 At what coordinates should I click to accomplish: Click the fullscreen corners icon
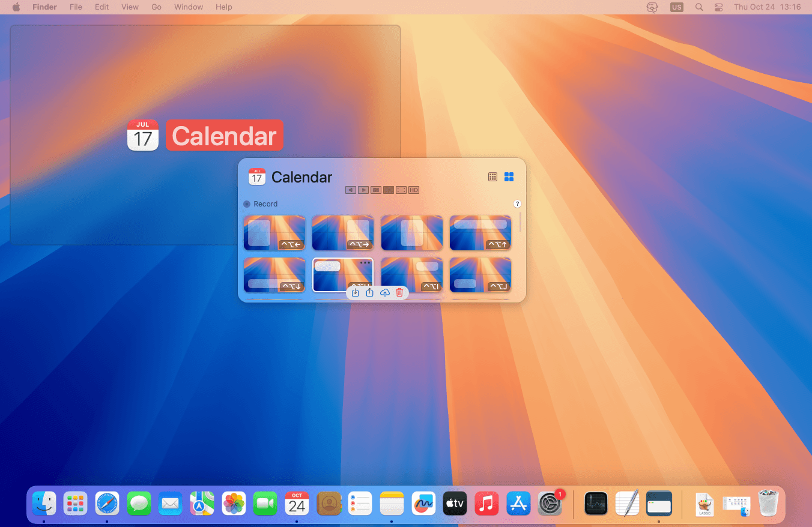click(x=401, y=190)
